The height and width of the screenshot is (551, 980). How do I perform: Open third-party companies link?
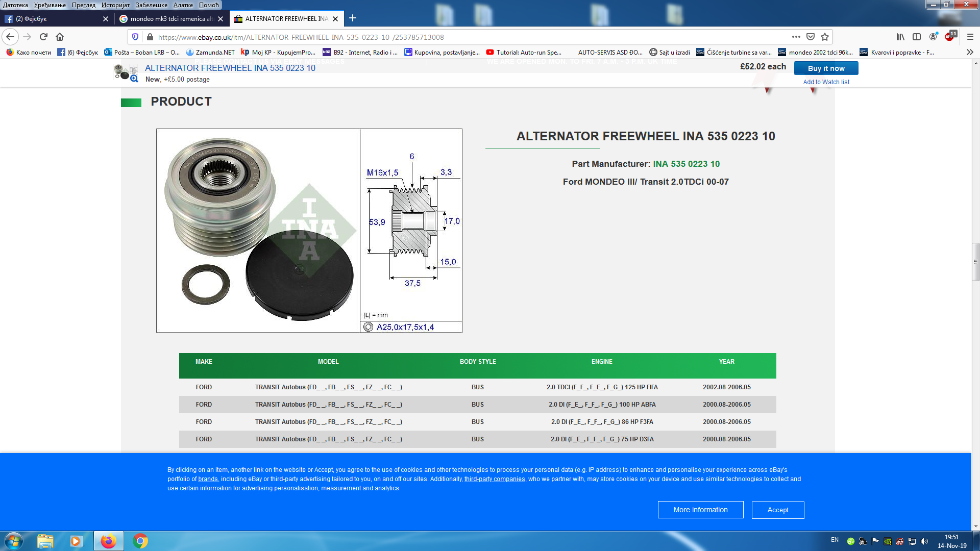[x=495, y=479]
